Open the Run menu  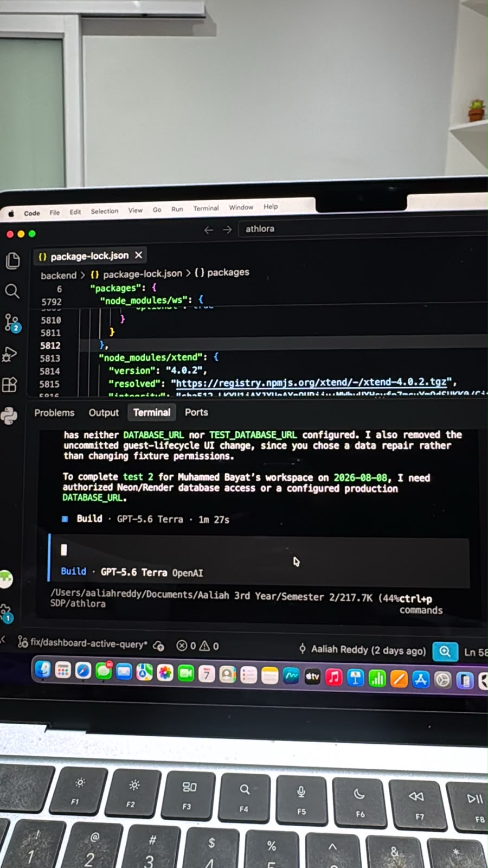[177, 209]
